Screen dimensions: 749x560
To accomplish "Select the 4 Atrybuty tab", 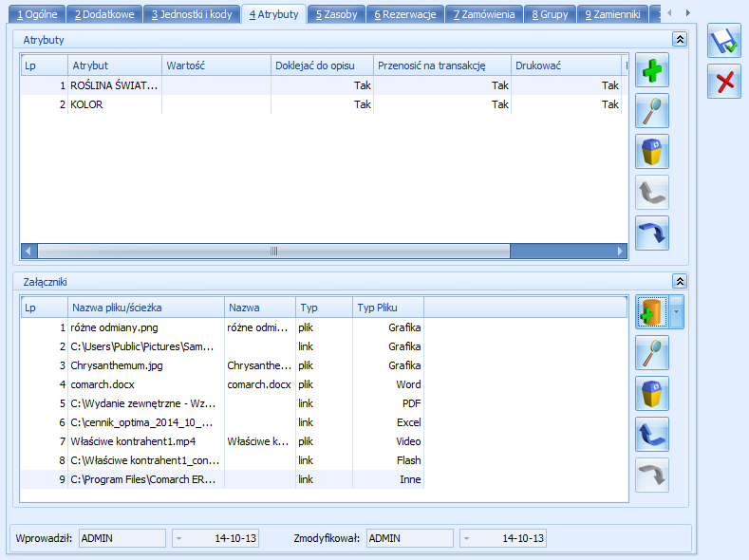I will [273, 14].
